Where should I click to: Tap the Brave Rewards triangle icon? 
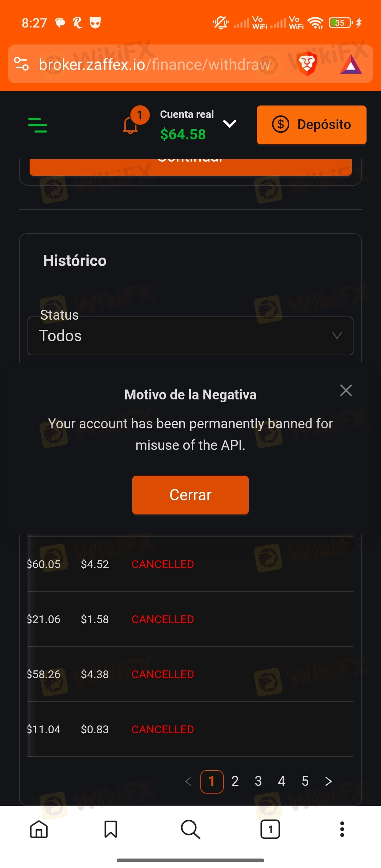tap(351, 65)
